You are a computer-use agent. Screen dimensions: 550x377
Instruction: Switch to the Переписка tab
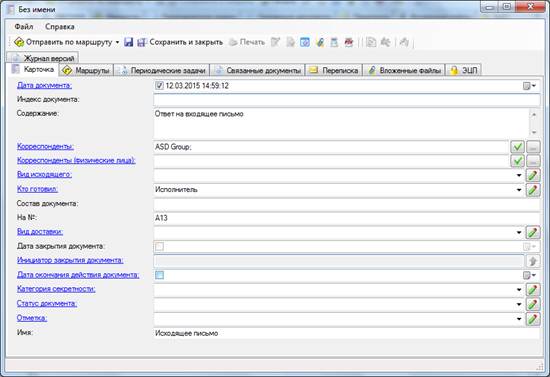point(334,70)
